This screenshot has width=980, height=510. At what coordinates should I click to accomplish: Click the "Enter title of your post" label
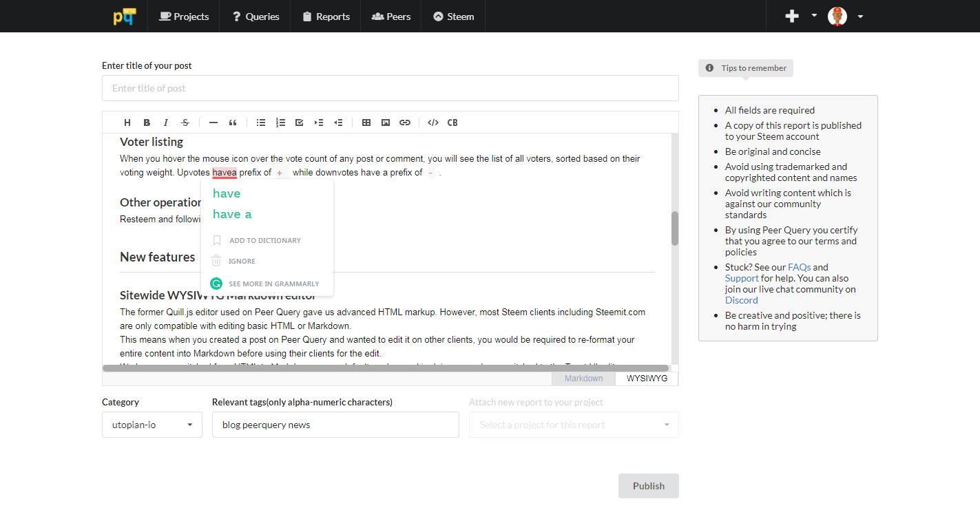pyautogui.click(x=147, y=65)
